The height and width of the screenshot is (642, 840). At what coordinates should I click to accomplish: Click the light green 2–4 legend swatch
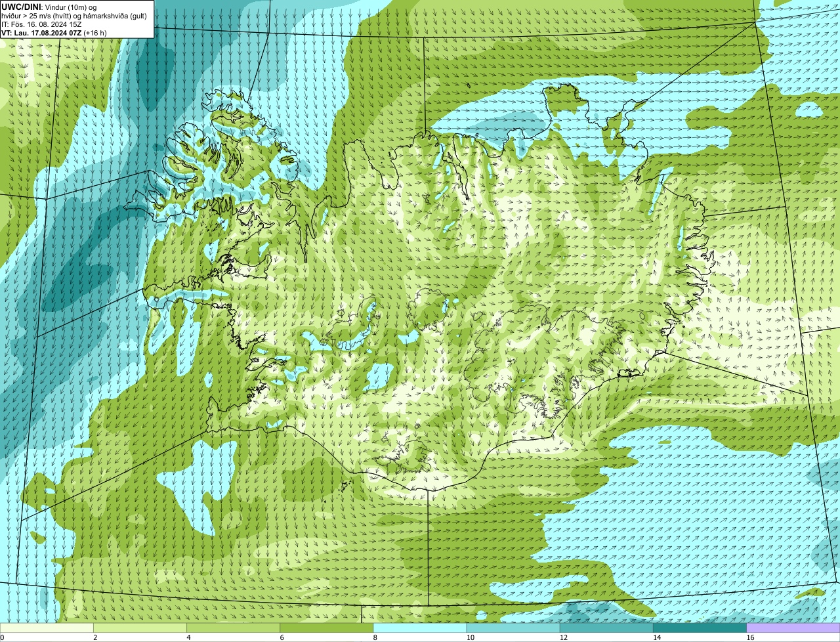140,628
